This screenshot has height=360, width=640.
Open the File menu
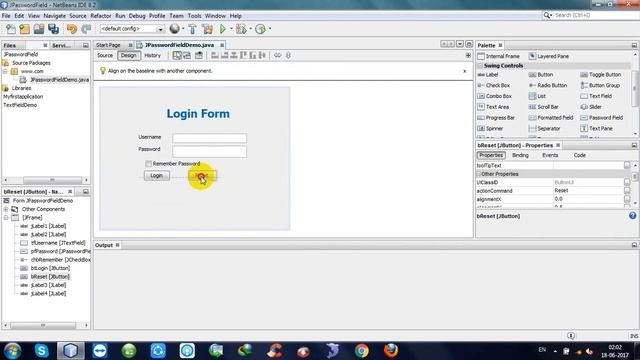coord(6,16)
